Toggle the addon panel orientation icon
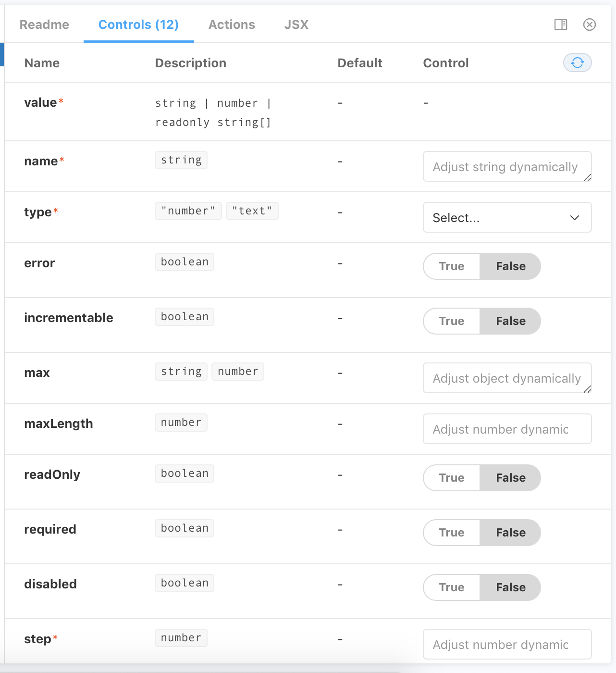616x673 pixels. [x=560, y=25]
